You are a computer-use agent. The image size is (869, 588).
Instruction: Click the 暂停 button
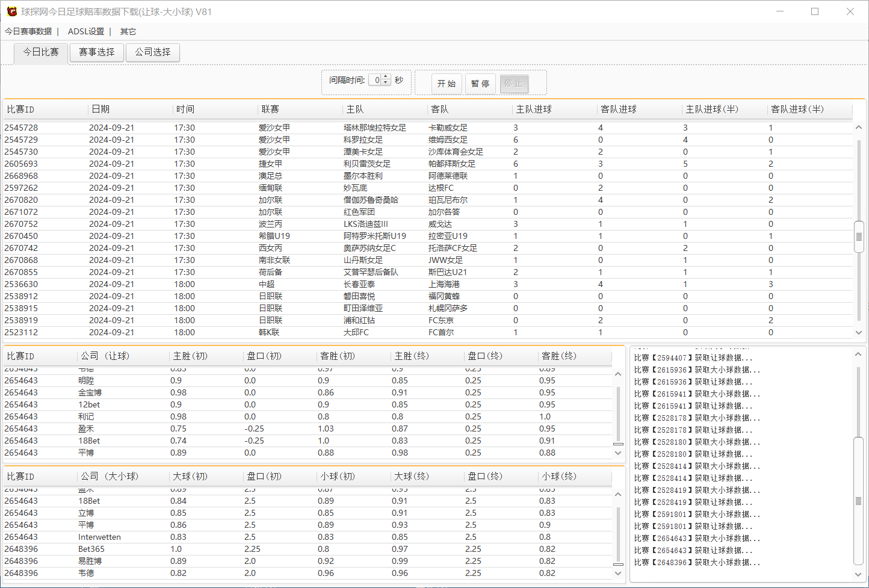[x=480, y=84]
